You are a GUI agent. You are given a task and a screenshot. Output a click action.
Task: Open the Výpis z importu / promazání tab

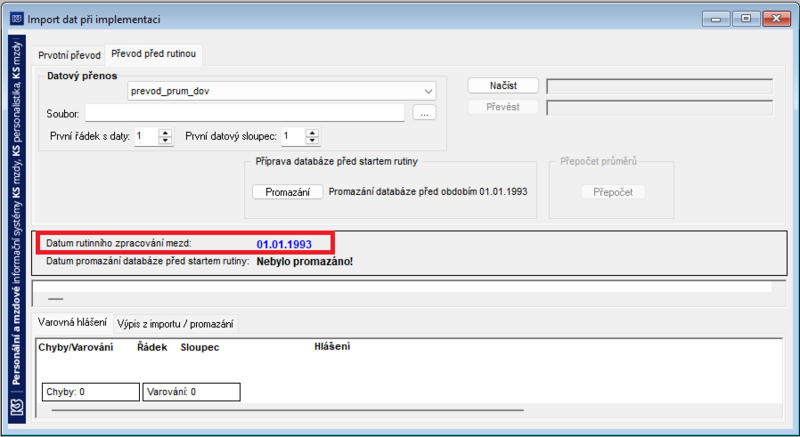pos(176,324)
